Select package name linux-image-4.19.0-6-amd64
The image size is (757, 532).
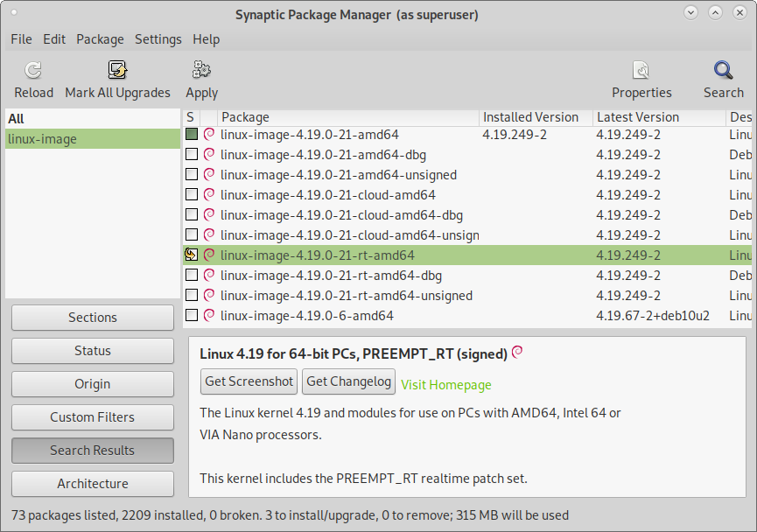tap(306, 316)
